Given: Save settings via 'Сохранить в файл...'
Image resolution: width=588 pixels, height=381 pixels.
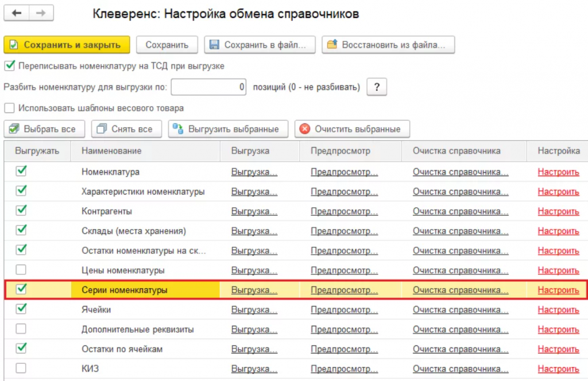Looking at the screenshot, I should (260, 45).
